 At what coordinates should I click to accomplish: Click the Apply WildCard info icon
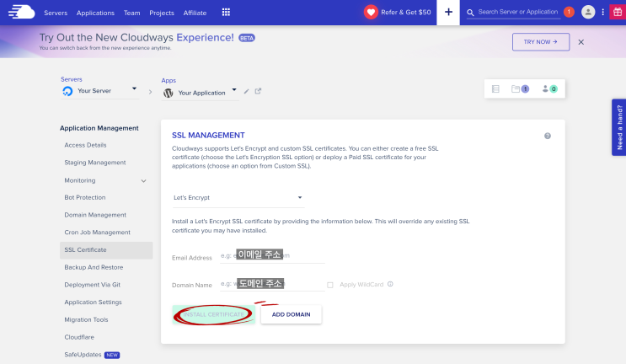[390, 284]
